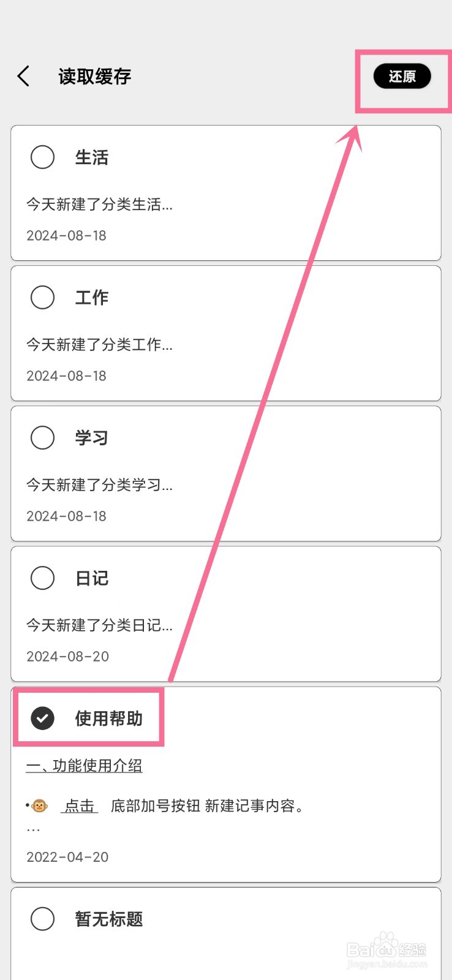Open the 暂无标题 note title
452x980 pixels.
pyautogui.click(x=109, y=919)
